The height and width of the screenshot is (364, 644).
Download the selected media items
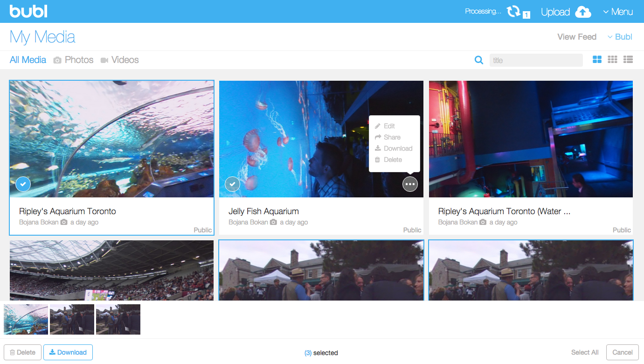pos(68,352)
